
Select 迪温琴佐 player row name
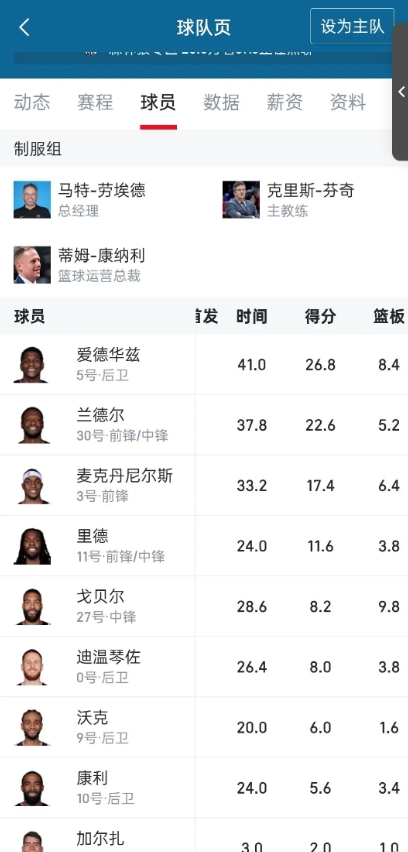(x=108, y=657)
